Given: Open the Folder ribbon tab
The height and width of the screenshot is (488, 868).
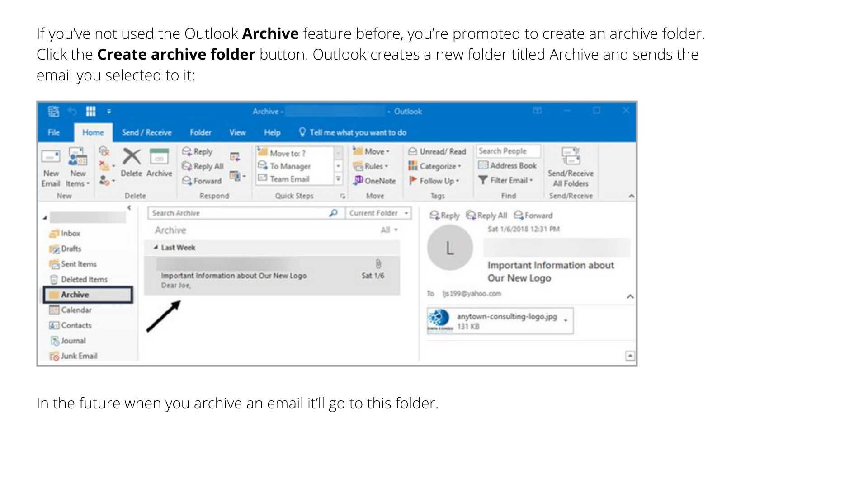Looking at the screenshot, I should point(200,132).
